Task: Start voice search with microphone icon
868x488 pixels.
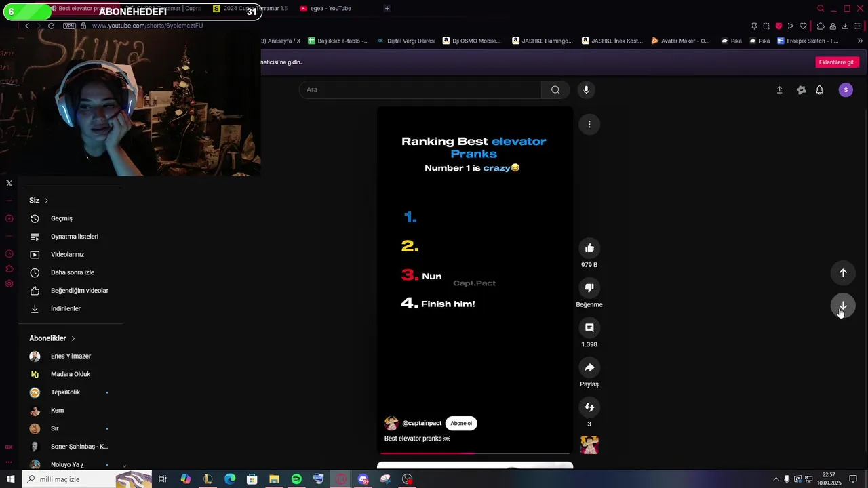Action: click(x=587, y=89)
